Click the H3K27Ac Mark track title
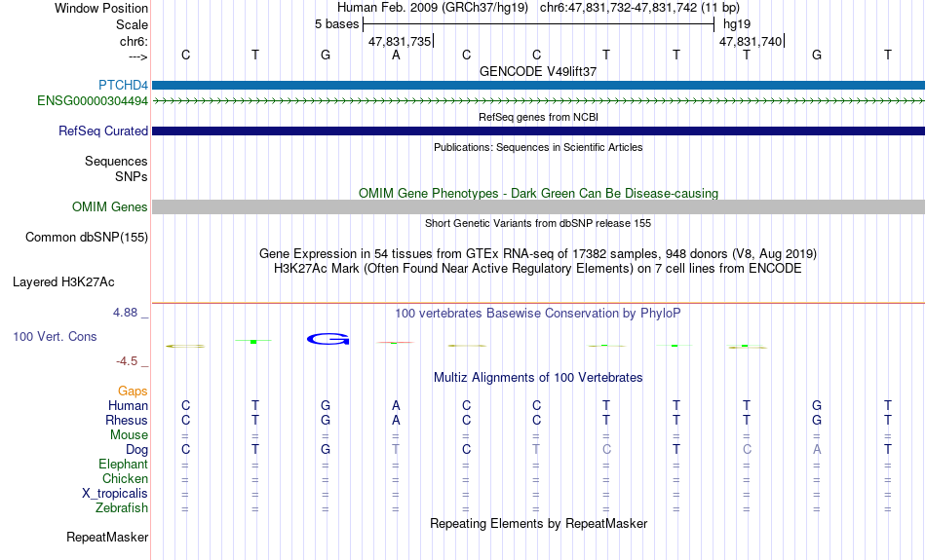The width and height of the screenshot is (926, 560). [x=538, y=269]
